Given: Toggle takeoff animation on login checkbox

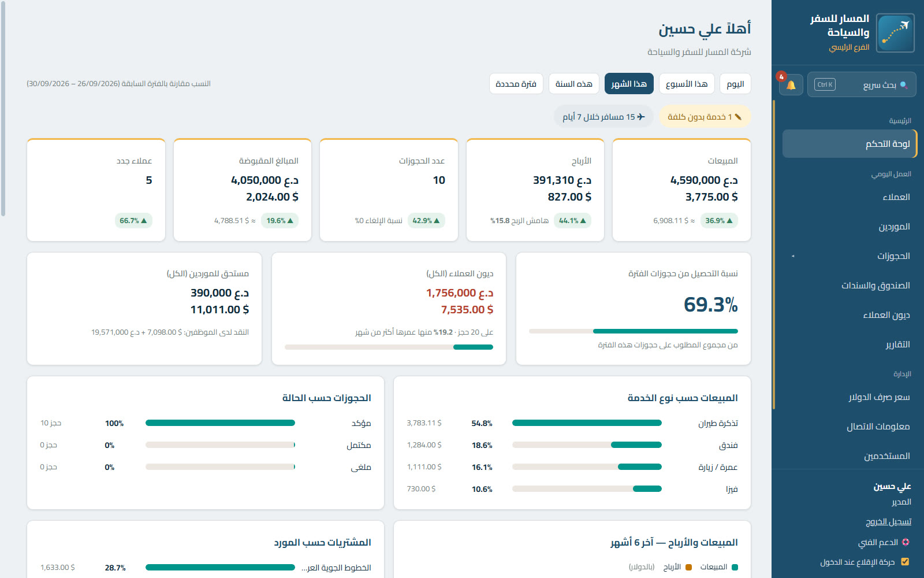Looking at the screenshot, I should point(905,562).
